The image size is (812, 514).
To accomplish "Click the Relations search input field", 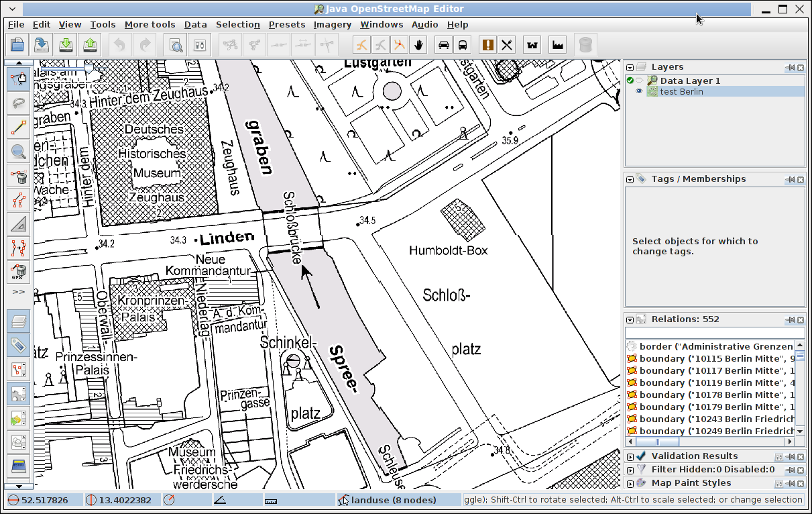I will (714, 333).
